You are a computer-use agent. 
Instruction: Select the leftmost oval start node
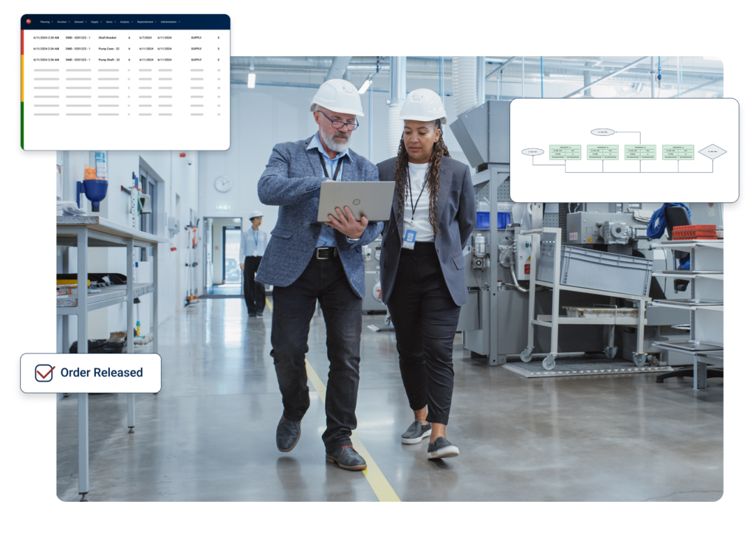(x=532, y=151)
